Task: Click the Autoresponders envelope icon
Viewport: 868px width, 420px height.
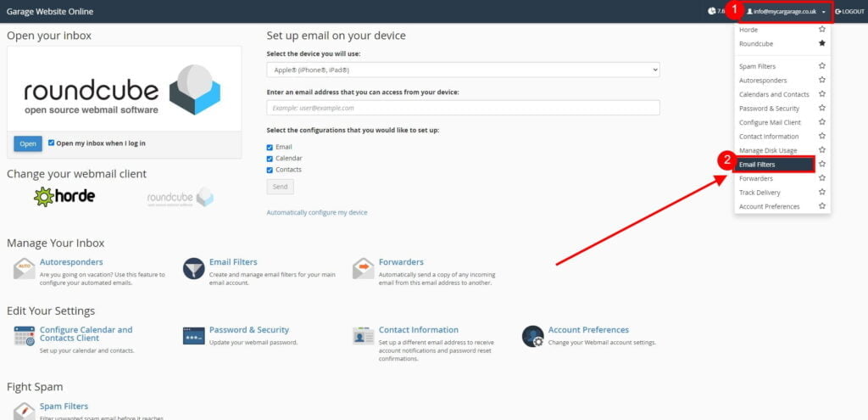Action: (x=25, y=268)
